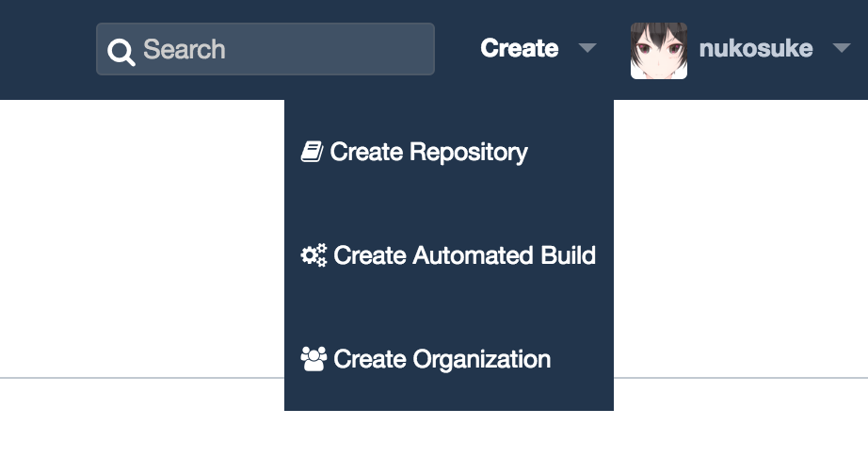Click blank menu space between Repository and Automated Build
Image resolution: width=868 pixels, height=458 pixels.
[x=449, y=204]
